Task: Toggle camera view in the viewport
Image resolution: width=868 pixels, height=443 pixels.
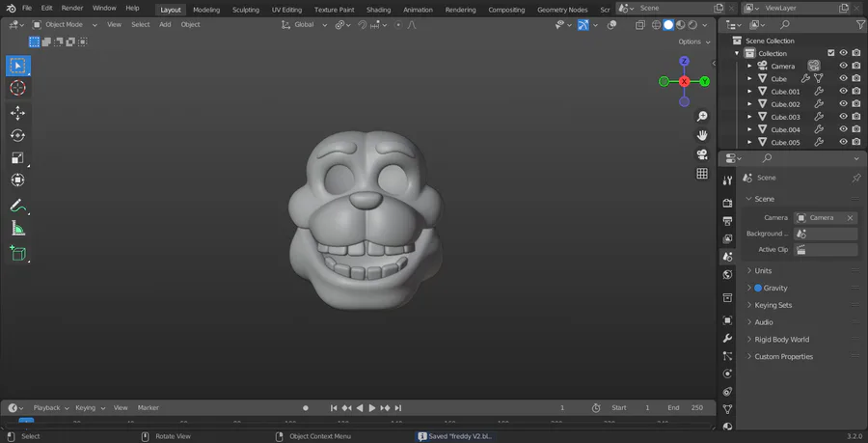Action: (x=702, y=154)
